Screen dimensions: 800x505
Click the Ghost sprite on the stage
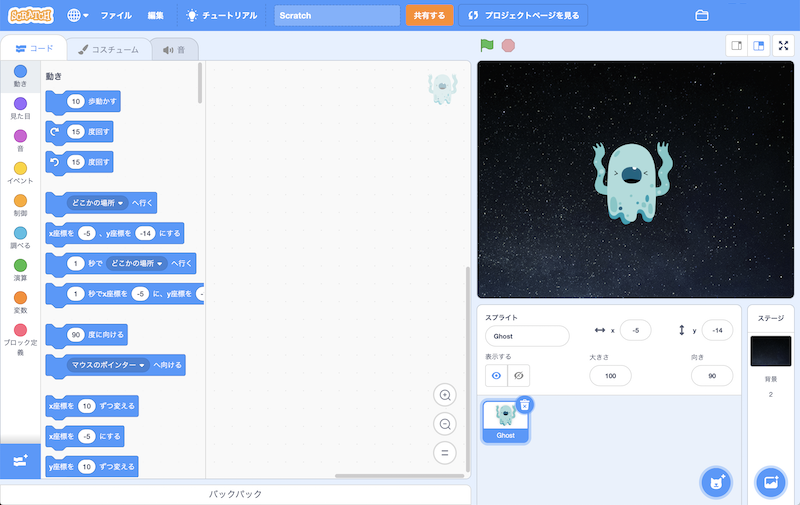point(632,183)
